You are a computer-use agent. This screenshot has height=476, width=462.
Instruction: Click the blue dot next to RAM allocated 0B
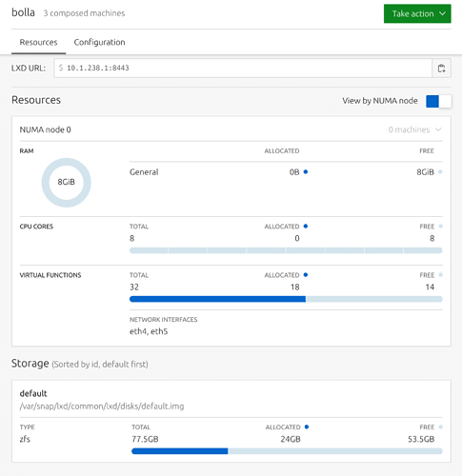tap(306, 171)
